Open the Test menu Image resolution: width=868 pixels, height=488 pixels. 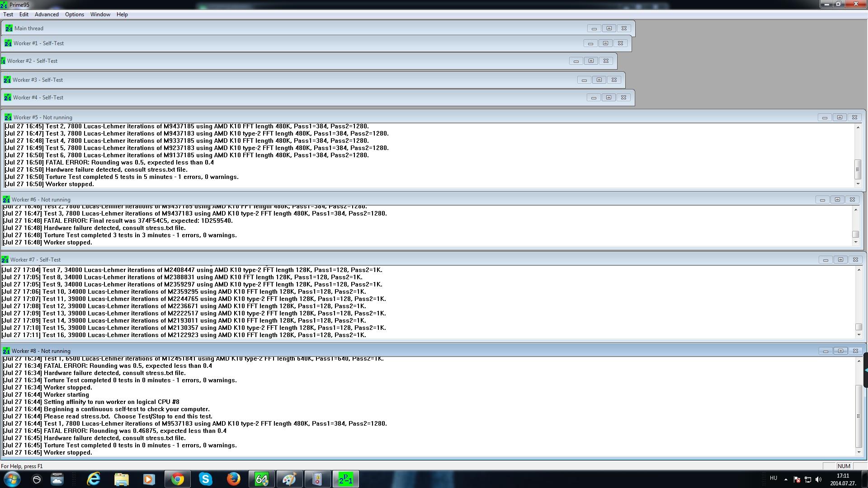[8, 14]
